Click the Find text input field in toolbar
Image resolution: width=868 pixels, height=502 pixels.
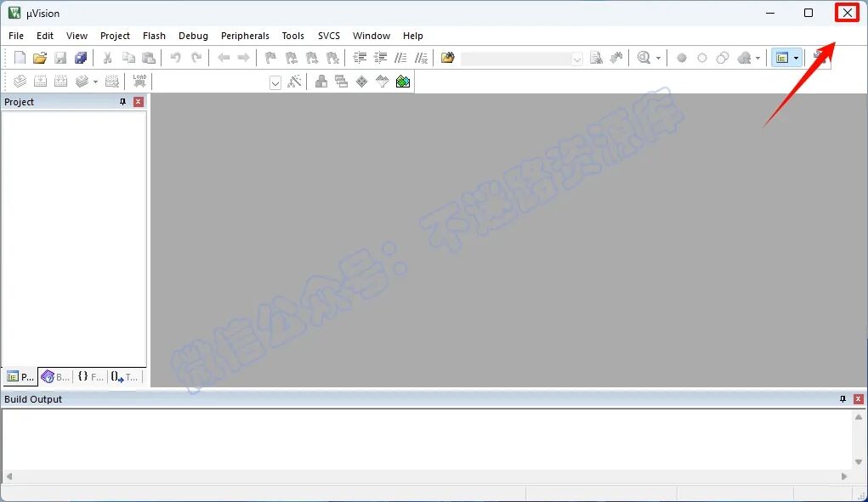click(515, 59)
